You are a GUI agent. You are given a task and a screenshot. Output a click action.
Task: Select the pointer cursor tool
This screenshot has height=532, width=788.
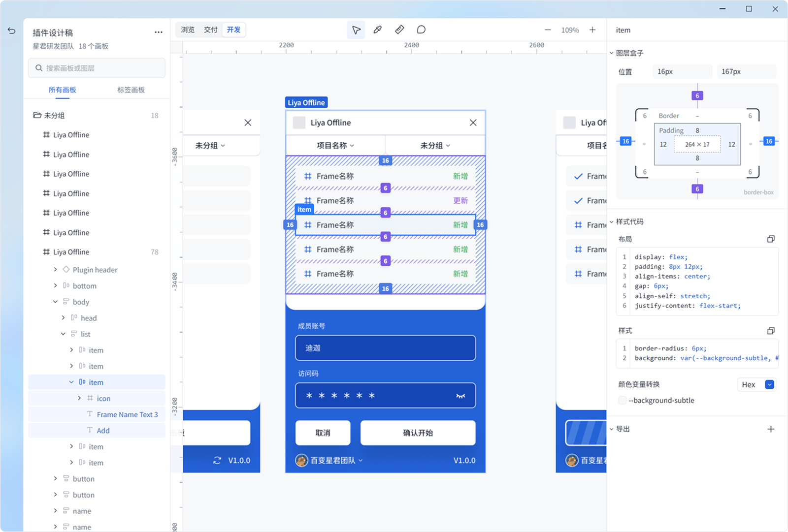click(x=356, y=30)
